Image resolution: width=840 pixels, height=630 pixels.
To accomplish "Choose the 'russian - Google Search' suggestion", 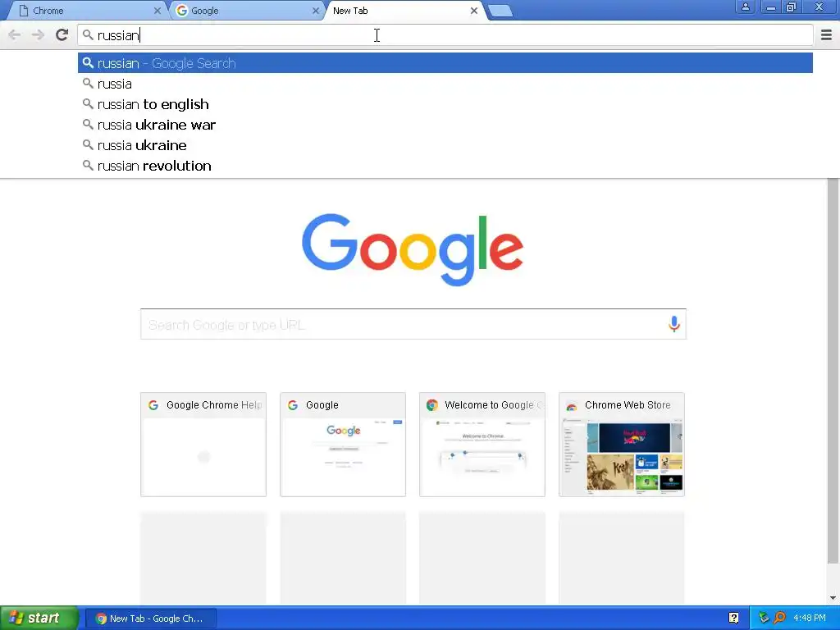I will coord(445,63).
